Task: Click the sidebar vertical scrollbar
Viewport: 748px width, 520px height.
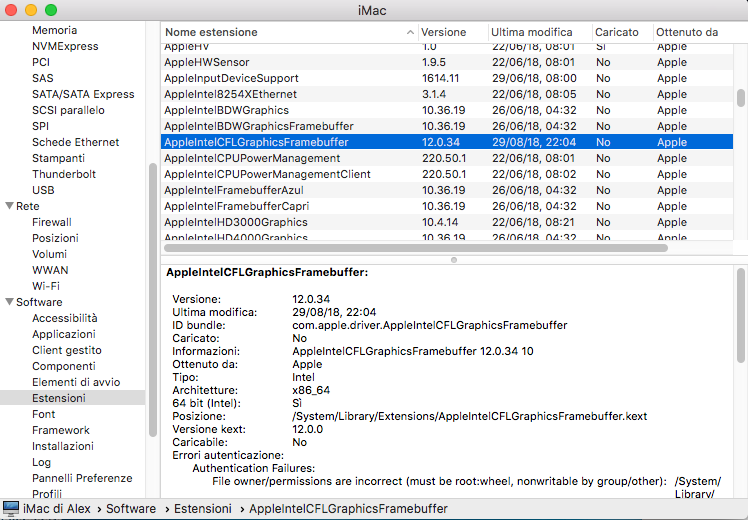Action: (x=153, y=300)
